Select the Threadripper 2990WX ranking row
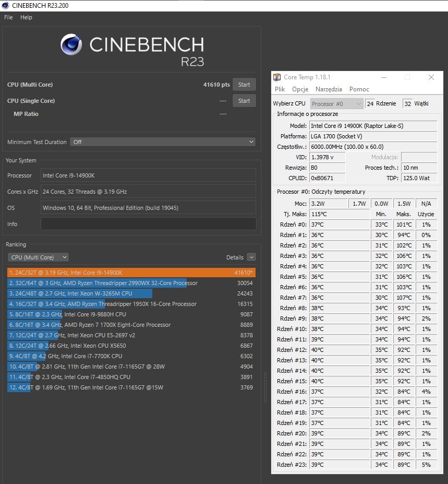The width and height of the screenshot is (448, 484). 130,283
